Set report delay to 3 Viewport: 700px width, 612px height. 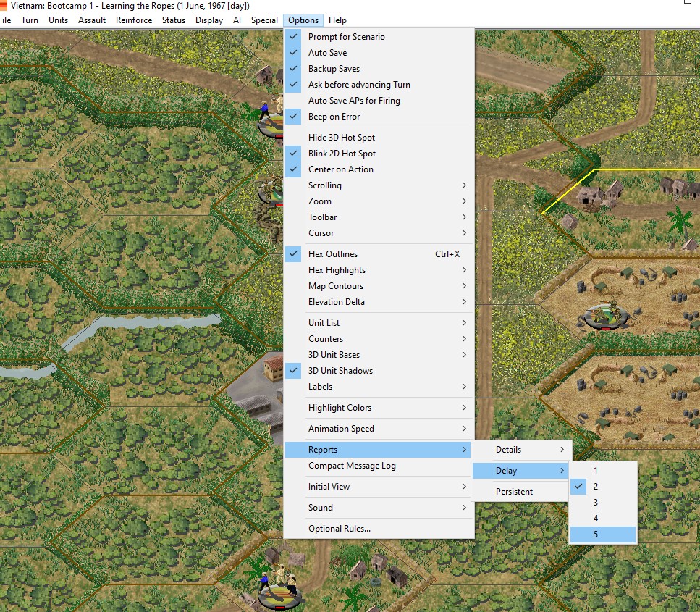coord(603,503)
